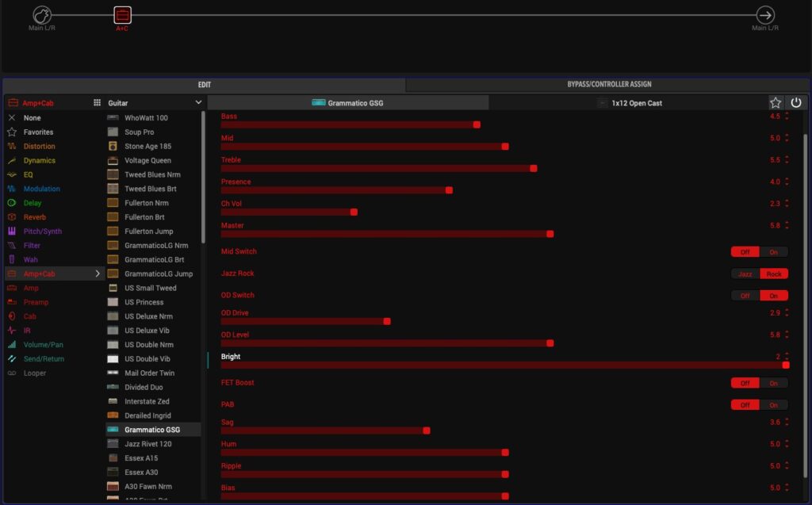Click the Bass value stepper arrows
This screenshot has height=505, width=812.
pyautogui.click(x=787, y=117)
